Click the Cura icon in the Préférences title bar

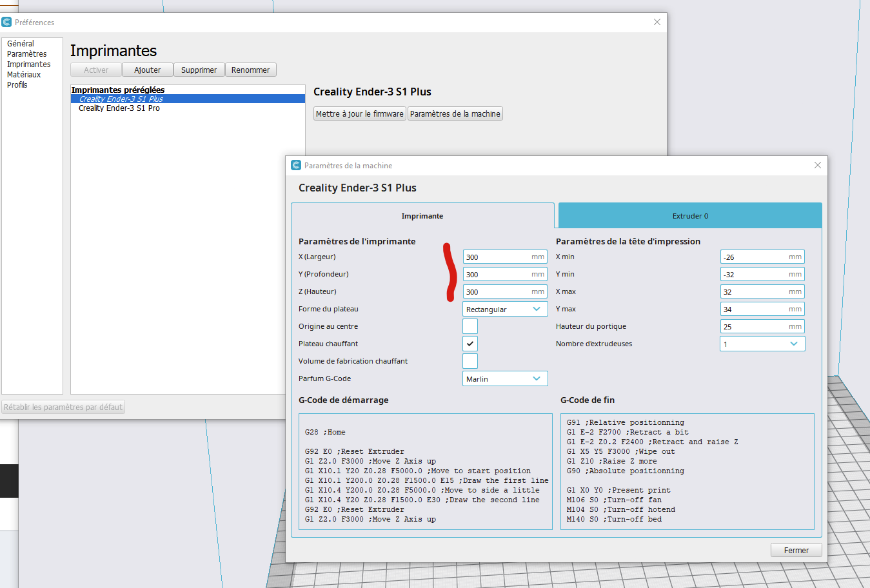click(x=6, y=22)
